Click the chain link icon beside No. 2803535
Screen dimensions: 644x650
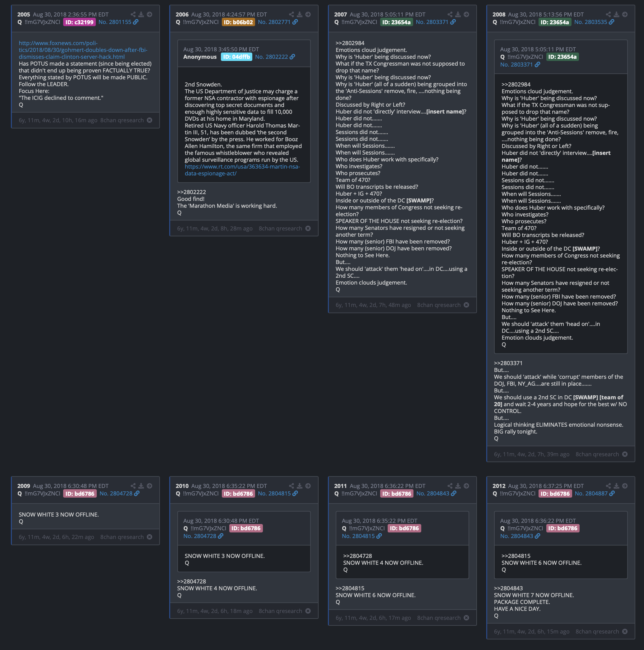611,22
